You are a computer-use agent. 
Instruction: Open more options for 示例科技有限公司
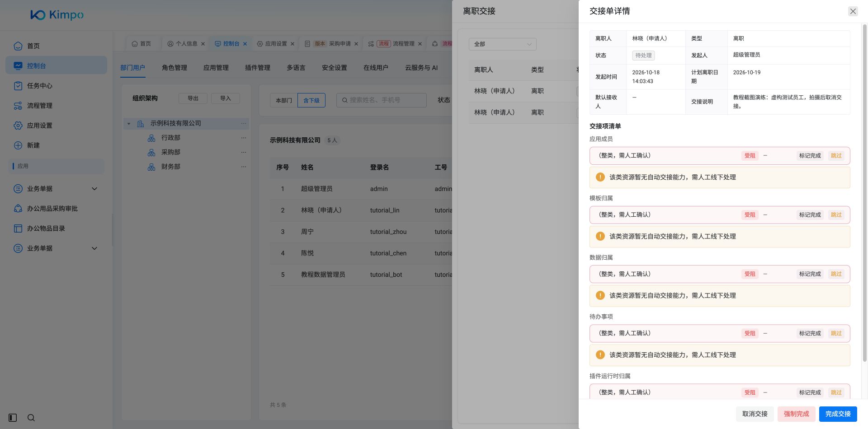244,123
